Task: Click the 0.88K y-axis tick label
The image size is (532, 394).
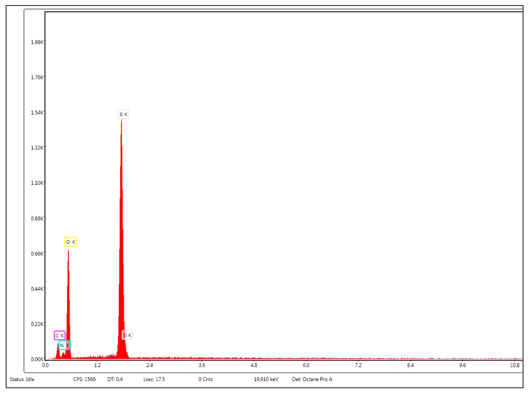Action: click(37, 218)
